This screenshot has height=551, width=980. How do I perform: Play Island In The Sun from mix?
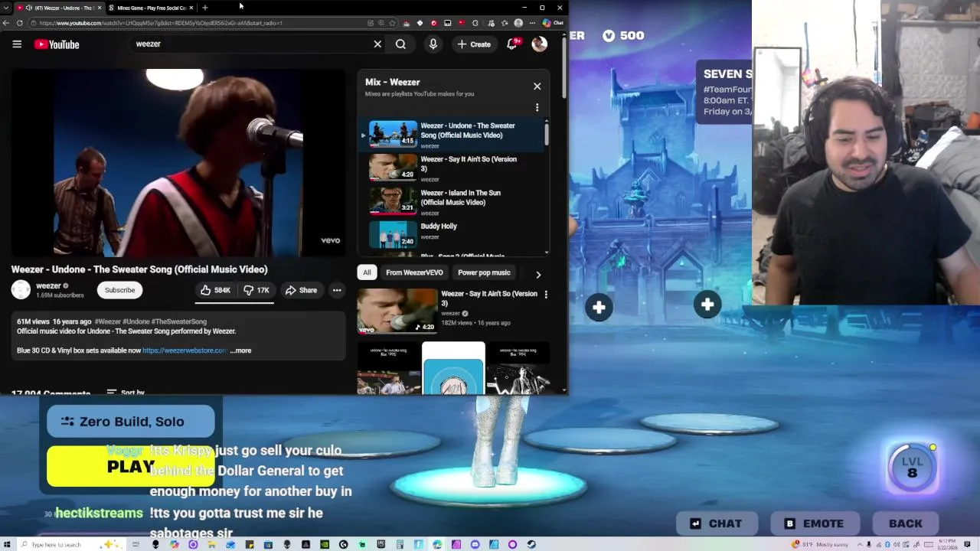452,202
